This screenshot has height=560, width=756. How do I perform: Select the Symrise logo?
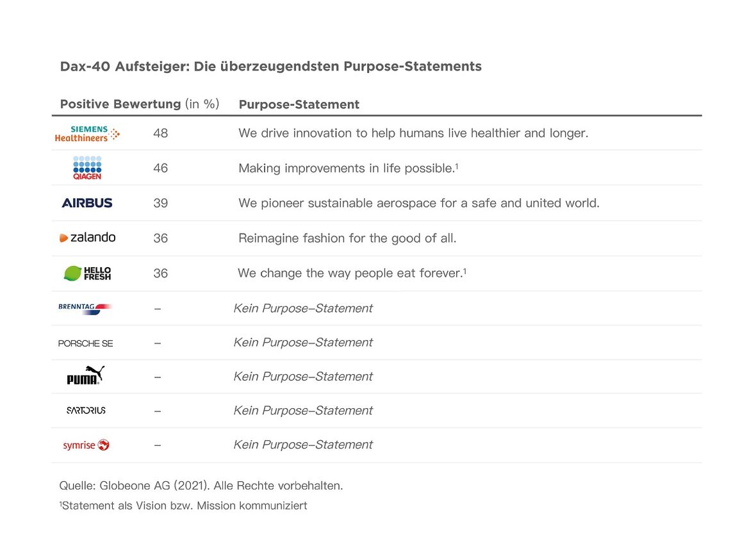pos(86,445)
